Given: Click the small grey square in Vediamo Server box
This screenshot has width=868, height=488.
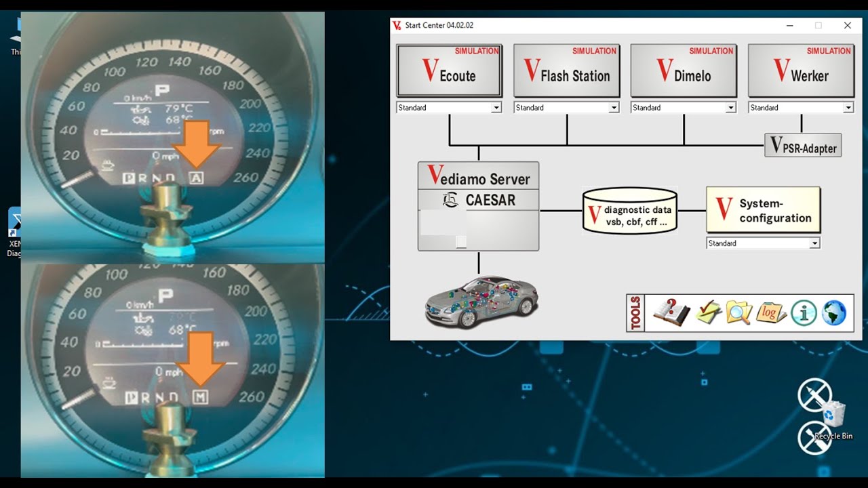Looking at the screenshot, I should [x=461, y=242].
